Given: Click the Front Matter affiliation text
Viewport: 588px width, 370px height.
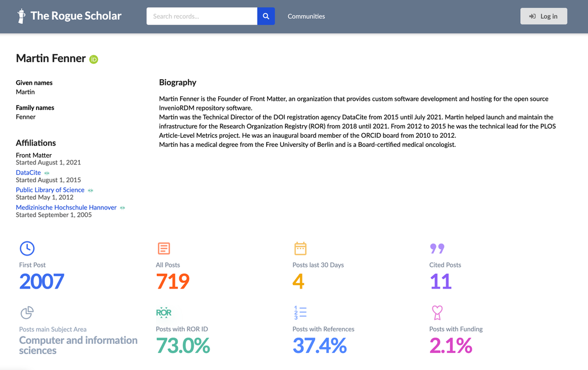Looking at the screenshot, I should click(34, 155).
